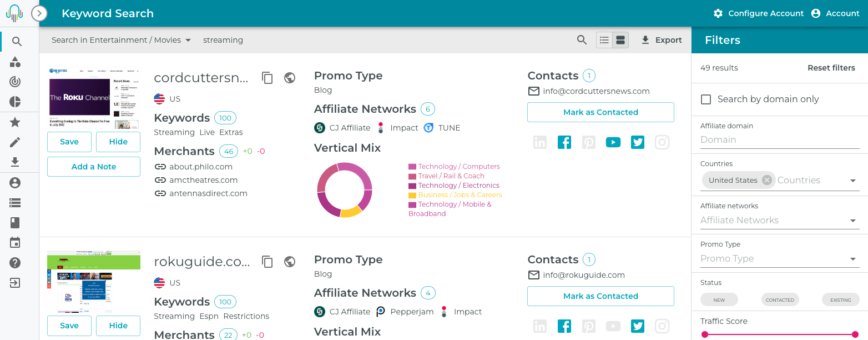Image resolution: width=868 pixels, height=340 pixels.
Task: Open the calendar icon in sidebar
Action: (15, 243)
